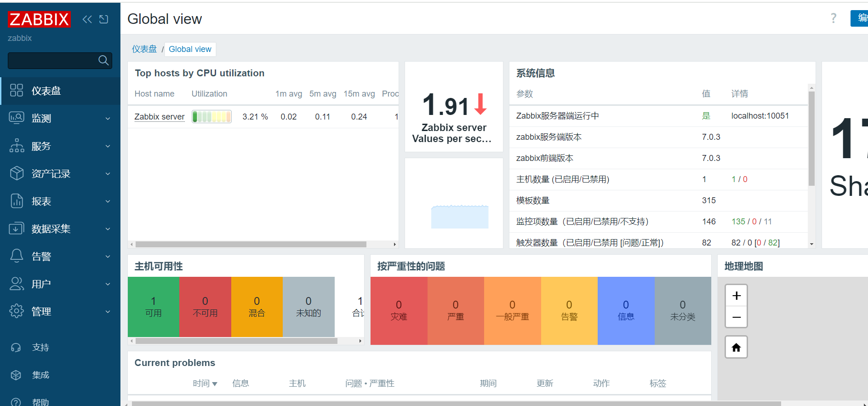The image size is (868, 406).
Task: Open the 服务 services menu
Action: 60,146
